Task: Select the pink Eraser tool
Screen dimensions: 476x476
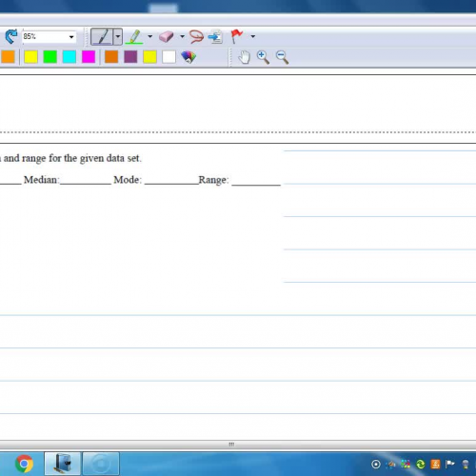Action: point(167,37)
